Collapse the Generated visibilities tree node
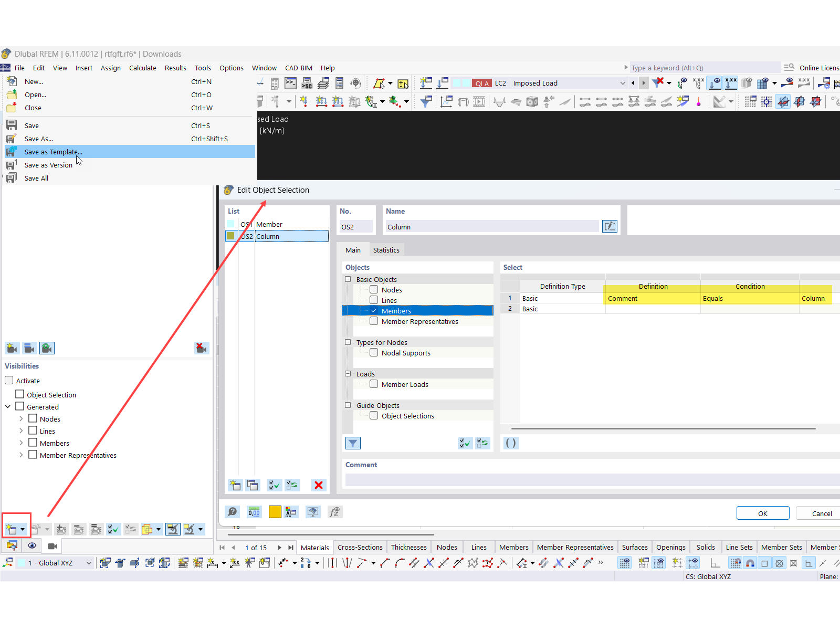This screenshot has height=630, width=840. [8, 406]
